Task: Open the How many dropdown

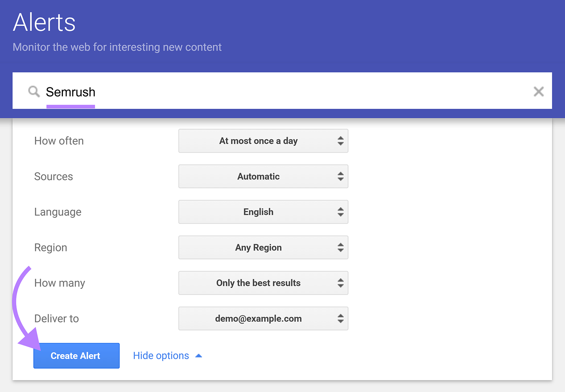Action: 263,283
